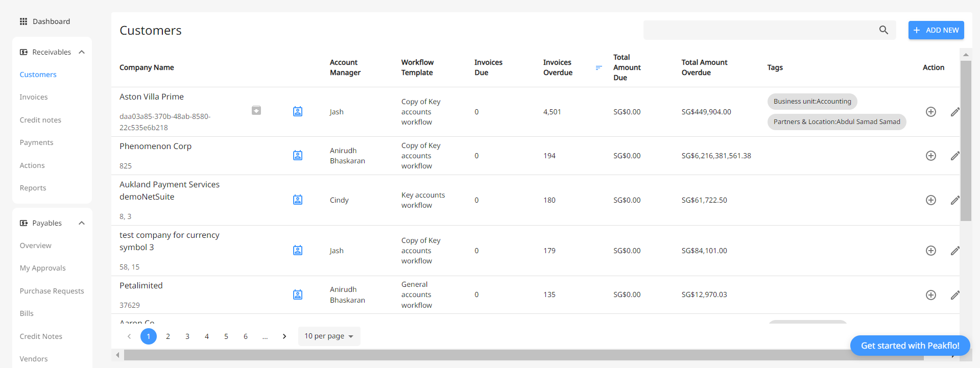Select current page 1 button
Screen dimensions: 980x368
pos(149,336)
